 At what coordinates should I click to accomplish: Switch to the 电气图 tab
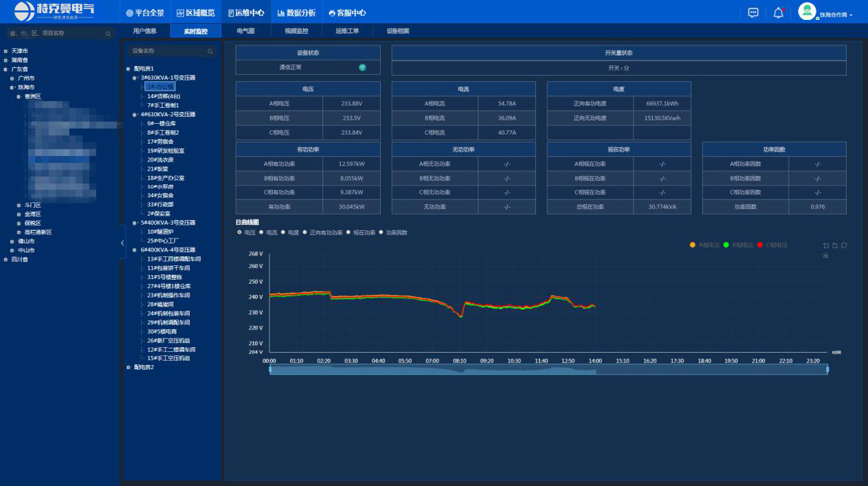pos(245,31)
